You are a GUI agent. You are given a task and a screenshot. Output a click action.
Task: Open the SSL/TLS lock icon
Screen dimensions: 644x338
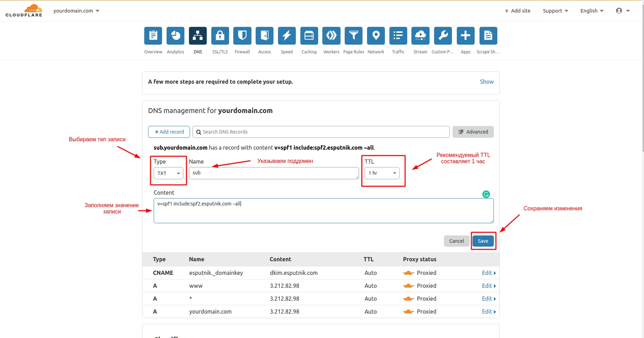click(x=220, y=36)
